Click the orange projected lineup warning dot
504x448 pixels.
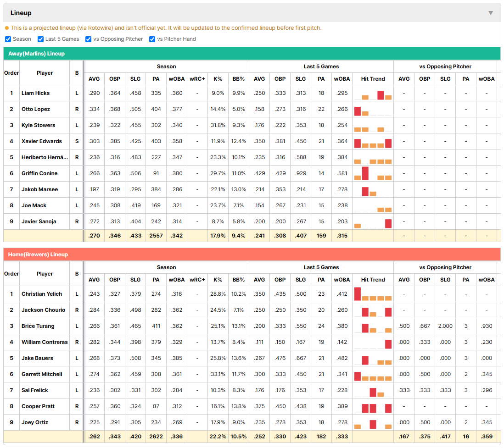[7, 28]
